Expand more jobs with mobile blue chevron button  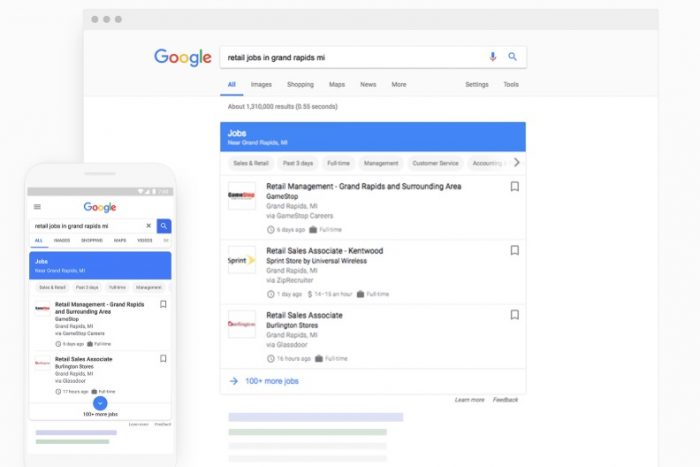[100, 403]
